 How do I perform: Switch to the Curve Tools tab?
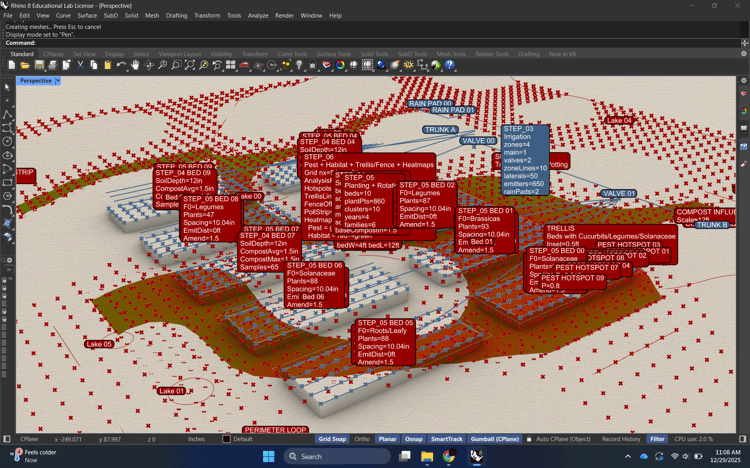pos(292,54)
